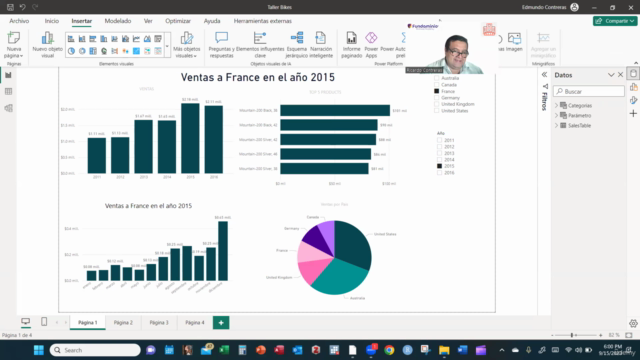Switch to the Optimizar ribbon tab
The image size is (640, 360).
[178, 21]
